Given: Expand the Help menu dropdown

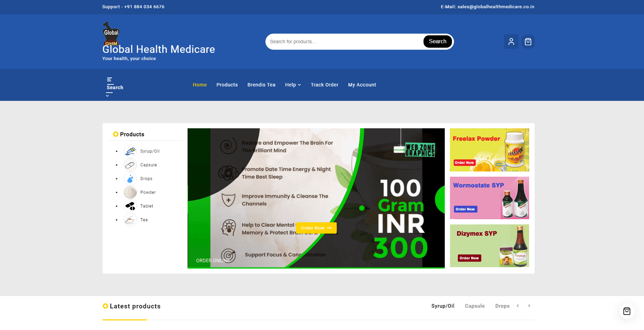Looking at the screenshot, I should pos(293,85).
